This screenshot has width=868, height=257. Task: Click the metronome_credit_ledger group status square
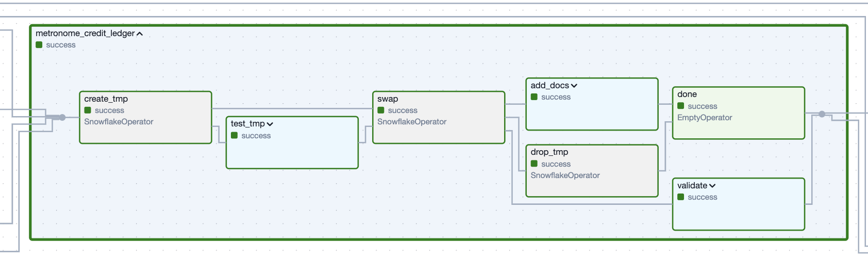coord(39,45)
